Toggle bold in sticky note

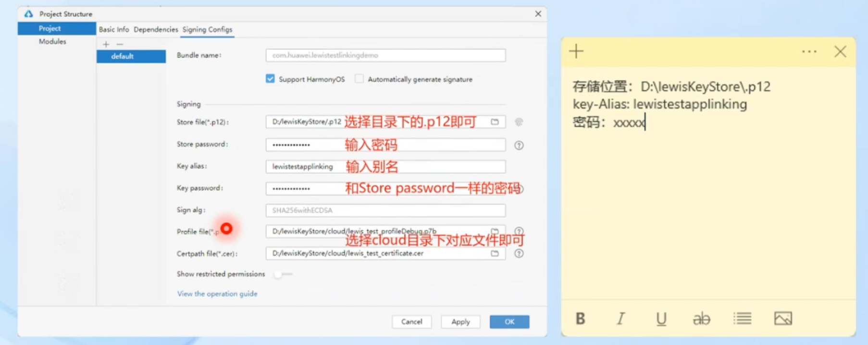click(581, 319)
